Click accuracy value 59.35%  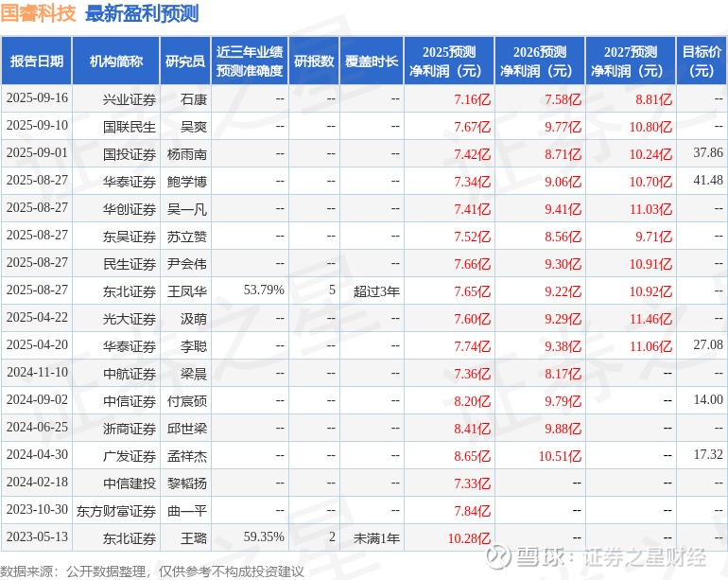pyautogui.click(x=264, y=536)
